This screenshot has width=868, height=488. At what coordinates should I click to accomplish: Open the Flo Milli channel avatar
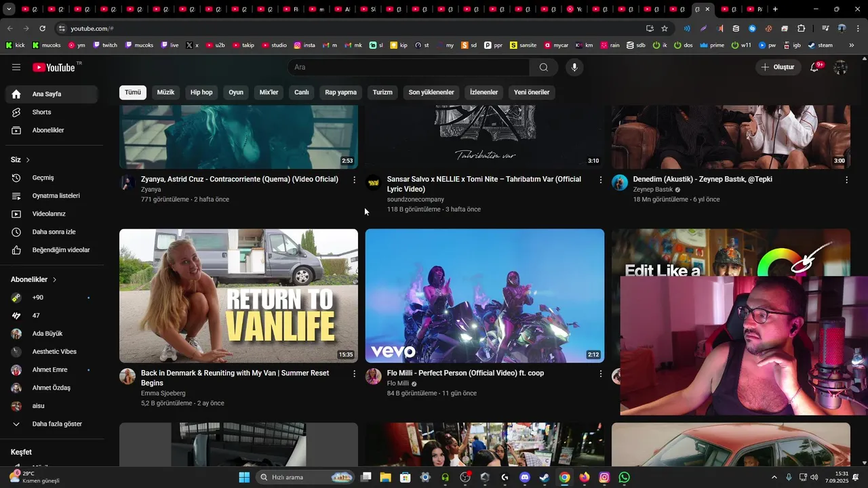pyautogui.click(x=374, y=376)
